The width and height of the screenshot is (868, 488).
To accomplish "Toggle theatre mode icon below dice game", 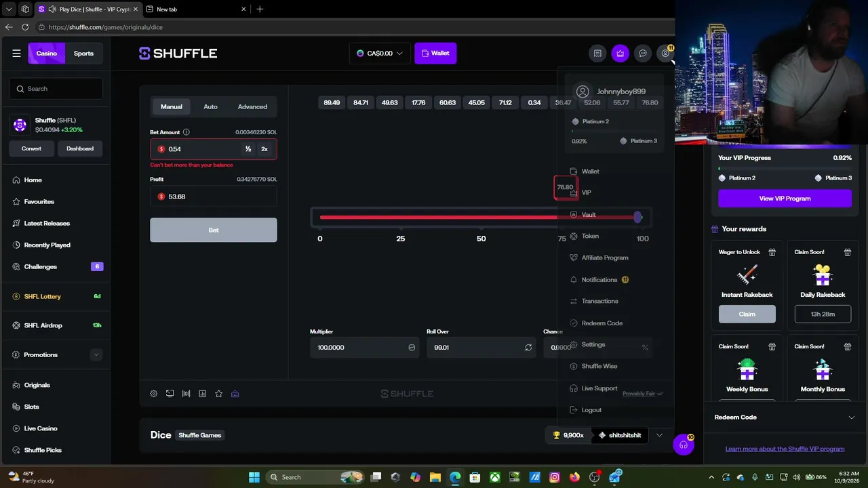I will 170,394.
